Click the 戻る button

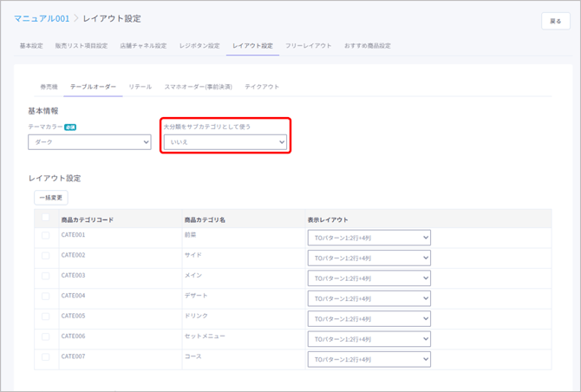(556, 20)
